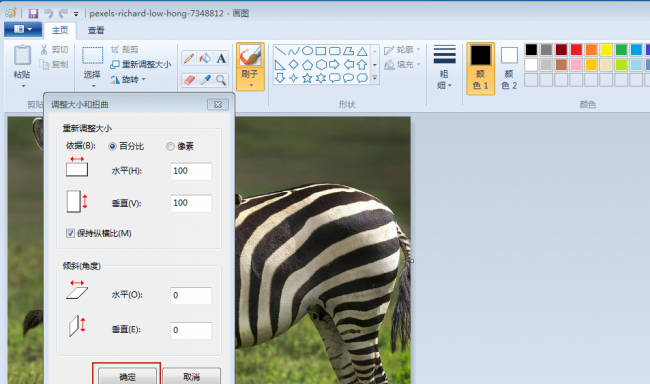Viewport: 650px width, 384px height.
Task: Toggle Maintain aspect ratio (保持纵横比) checkbox
Action: [x=70, y=233]
